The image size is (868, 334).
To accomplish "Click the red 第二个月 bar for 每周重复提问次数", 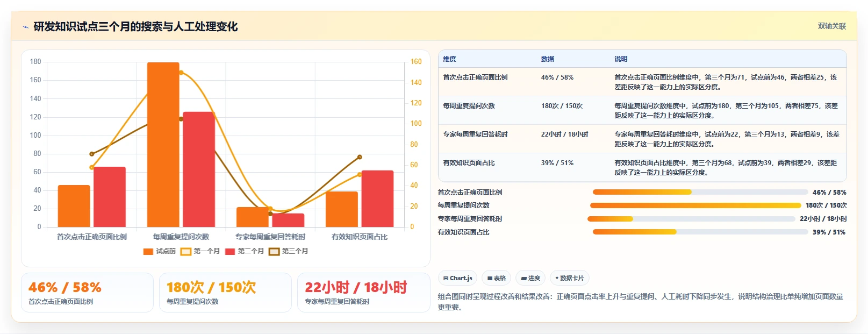I will pyautogui.click(x=199, y=169).
